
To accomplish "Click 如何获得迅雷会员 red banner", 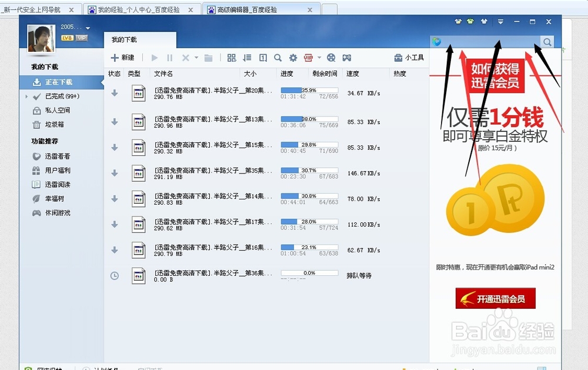I will click(495, 75).
